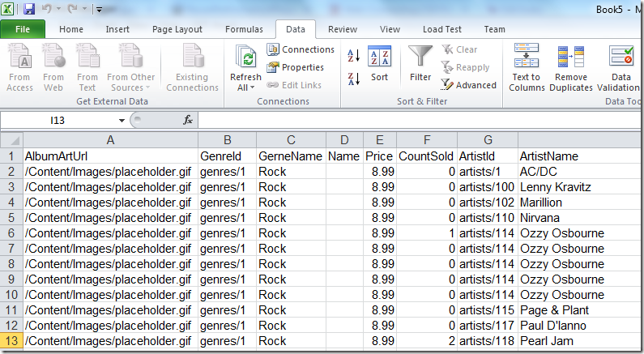Switch to the Formulas tab
Screen dimensions: 644x354
coord(244,29)
